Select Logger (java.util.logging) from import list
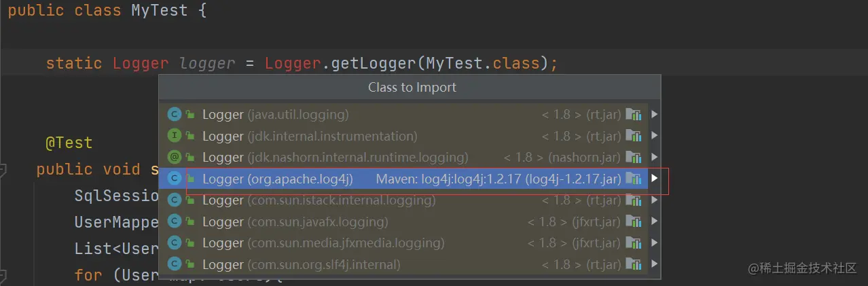This screenshot has height=286, width=868. (x=275, y=115)
